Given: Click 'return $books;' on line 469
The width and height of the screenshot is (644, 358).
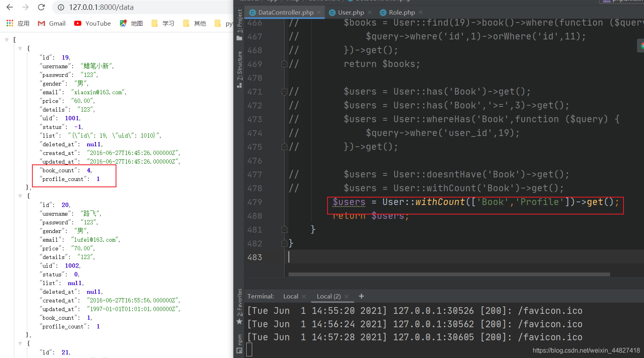Looking at the screenshot, I should 382,64.
